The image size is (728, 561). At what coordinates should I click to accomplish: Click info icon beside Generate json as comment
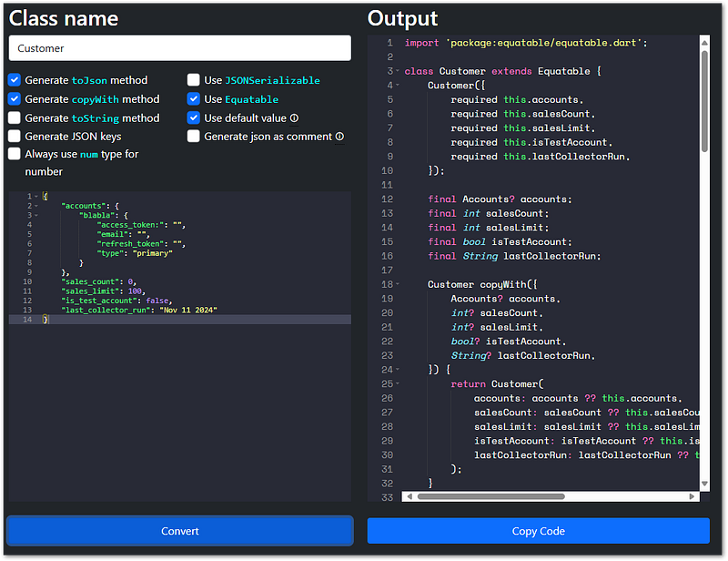[339, 137]
